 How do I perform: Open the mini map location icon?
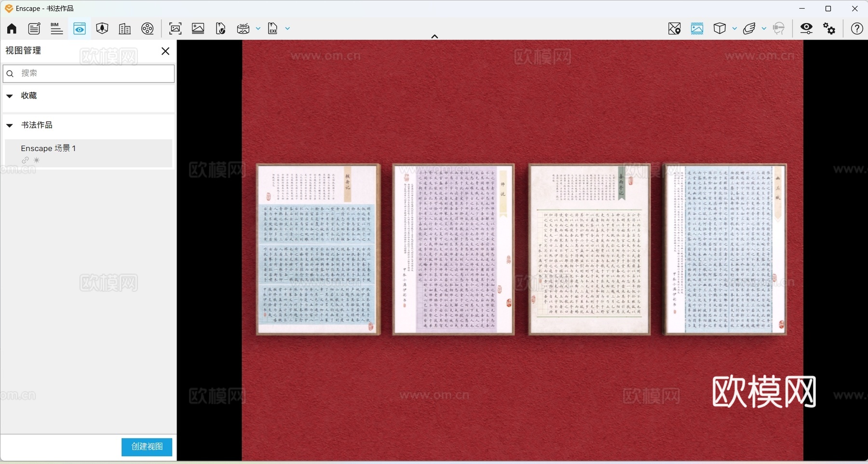[674, 28]
